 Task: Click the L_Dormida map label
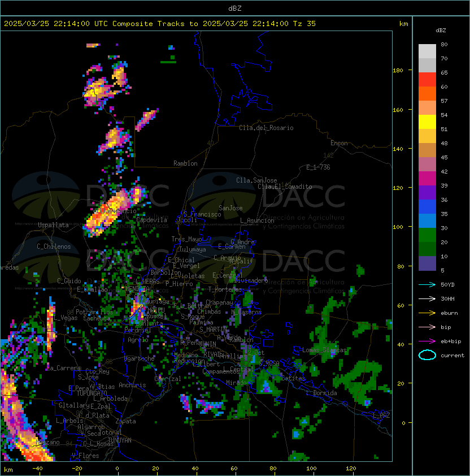(321, 393)
